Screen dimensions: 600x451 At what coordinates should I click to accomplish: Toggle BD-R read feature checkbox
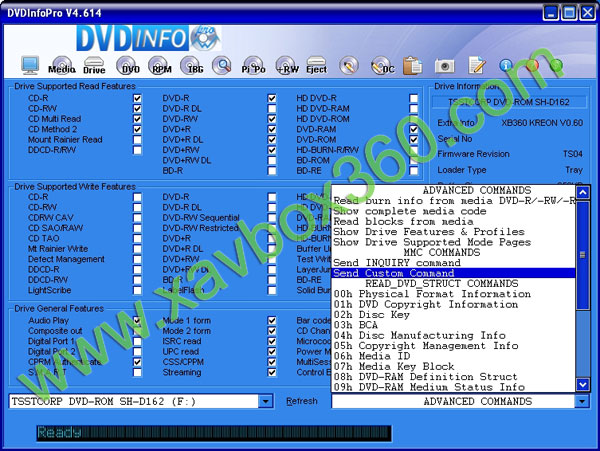pos(272,171)
